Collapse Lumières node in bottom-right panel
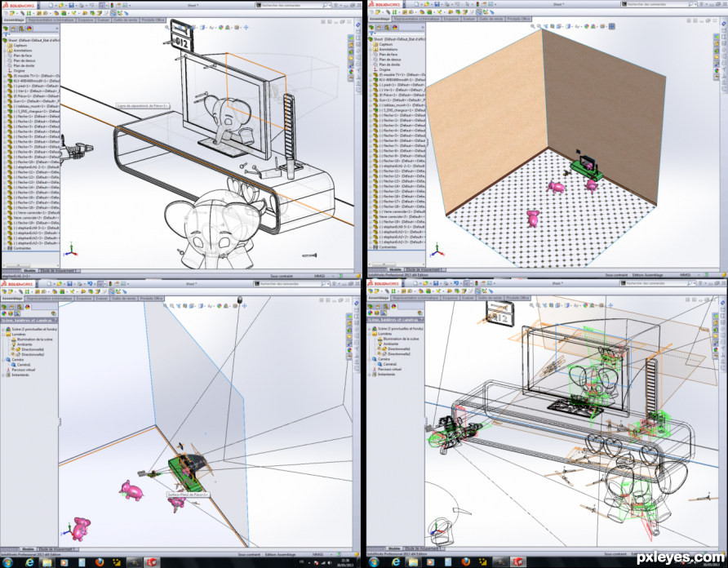The width and height of the screenshot is (728, 568). click(369, 334)
